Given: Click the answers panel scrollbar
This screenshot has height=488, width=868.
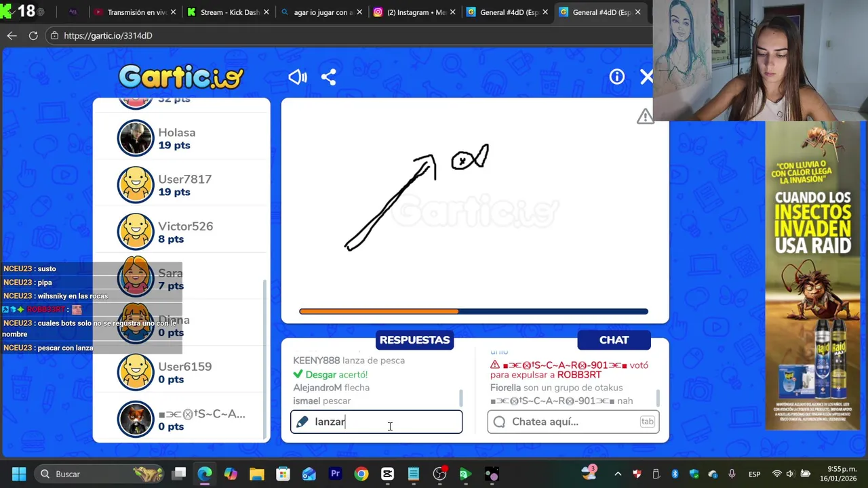Looking at the screenshot, I should click(461, 399).
